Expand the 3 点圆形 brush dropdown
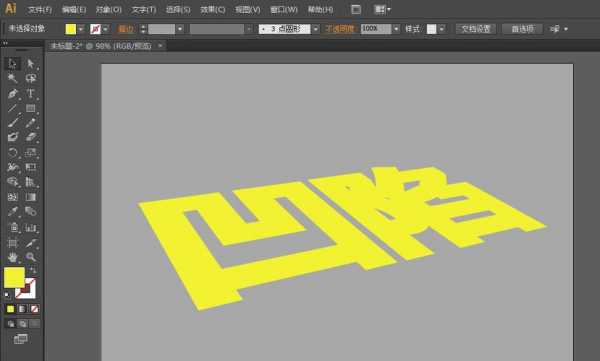The height and width of the screenshot is (361, 600). pos(316,29)
